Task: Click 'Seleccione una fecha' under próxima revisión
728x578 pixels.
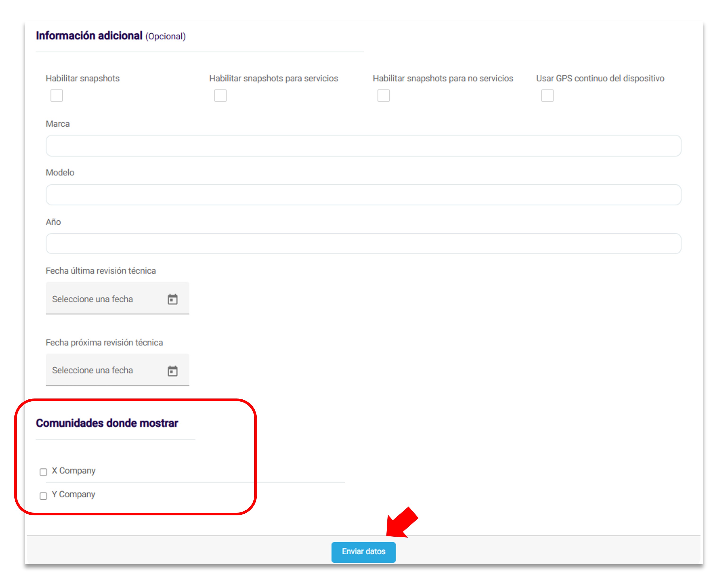Action: [92, 371]
